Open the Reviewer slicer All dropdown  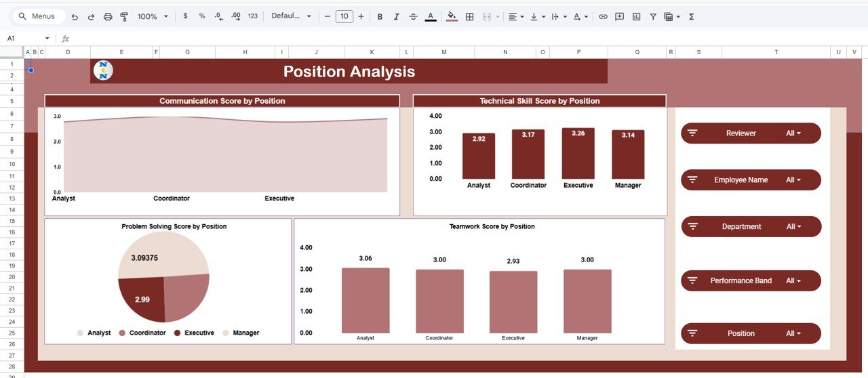point(793,133)
